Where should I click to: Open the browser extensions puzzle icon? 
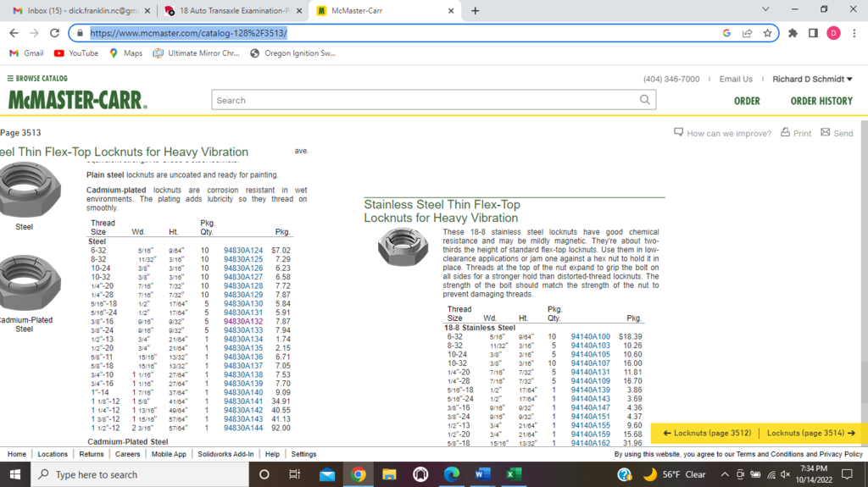[x=793, y=33]
